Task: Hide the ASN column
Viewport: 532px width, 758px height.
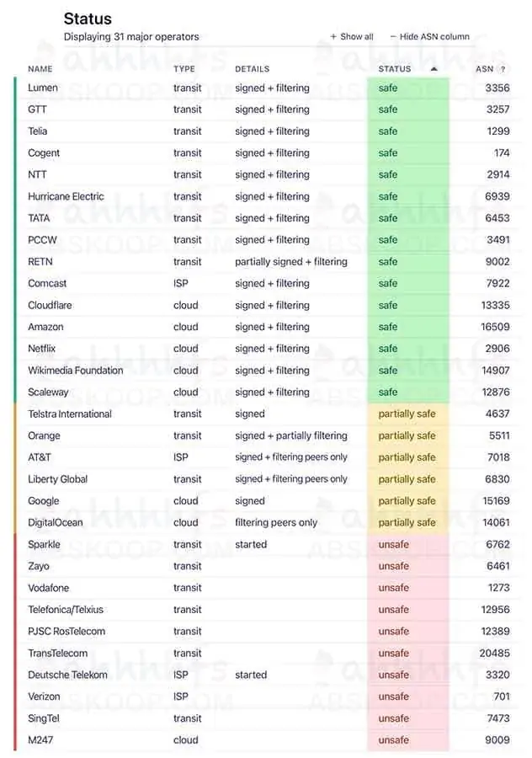Action: (x=430, y=37)
